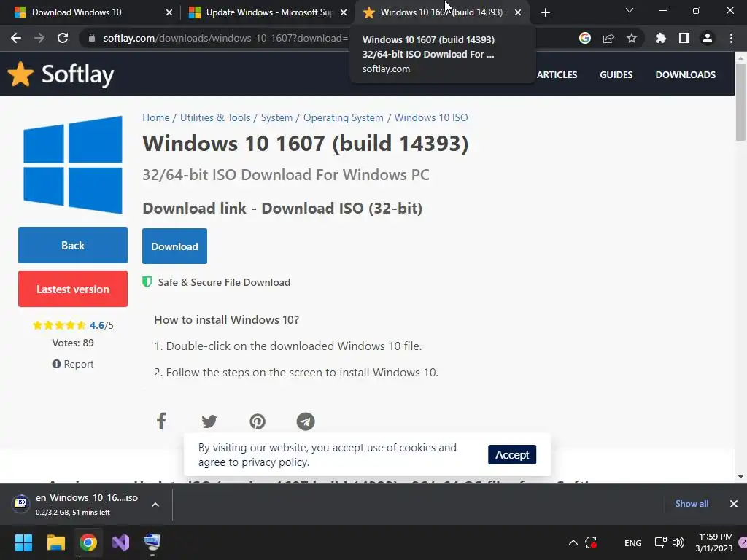Open Windows Start menu

pos(23,542)
